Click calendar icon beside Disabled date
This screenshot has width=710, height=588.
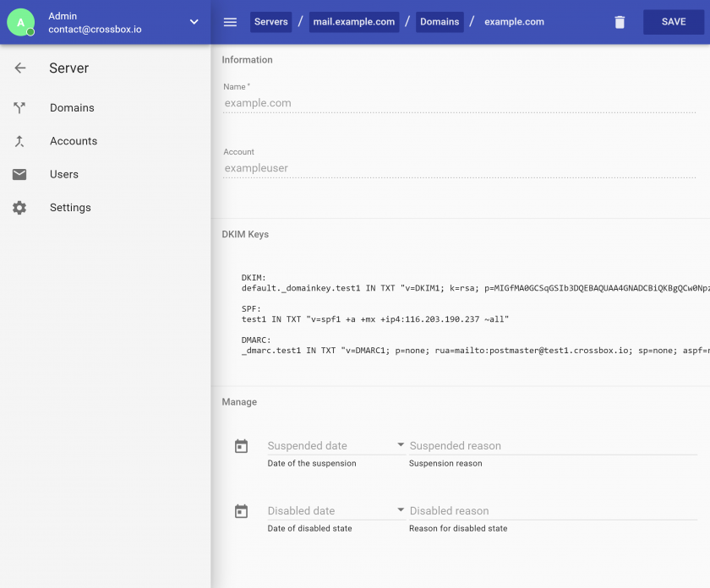click(241, 511)
